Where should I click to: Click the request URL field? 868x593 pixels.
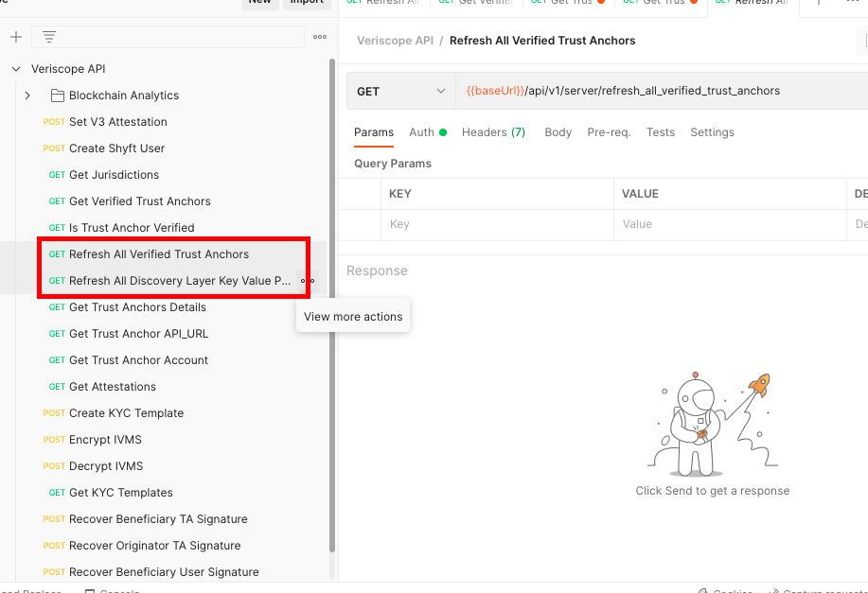[x=662, y=92]
